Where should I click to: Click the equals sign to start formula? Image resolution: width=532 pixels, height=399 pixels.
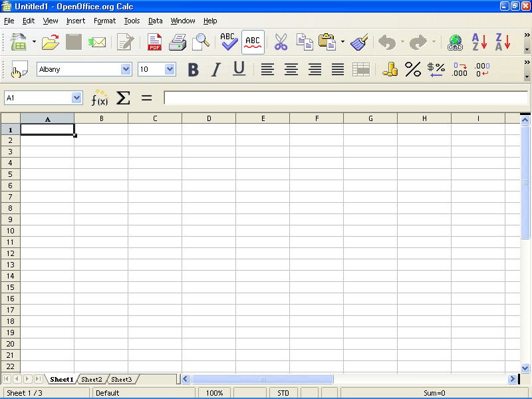click(147, 98)
